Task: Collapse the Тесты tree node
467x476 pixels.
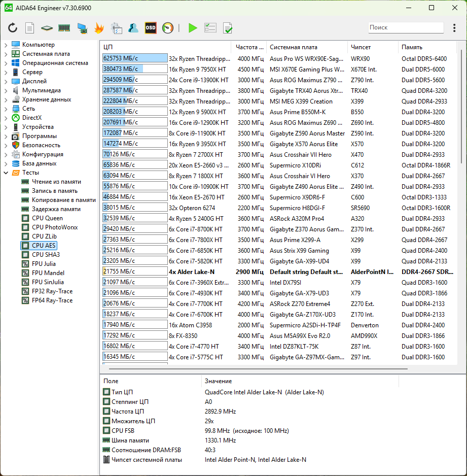Action: click(6, 173)
